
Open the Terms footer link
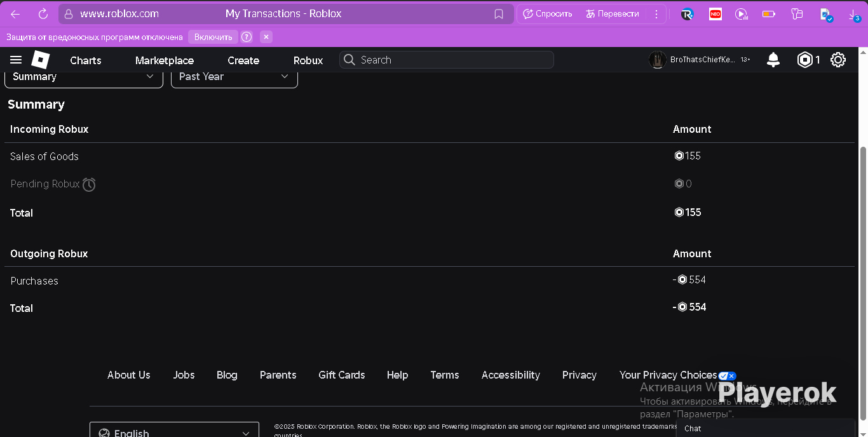click(x=445, y=375)
